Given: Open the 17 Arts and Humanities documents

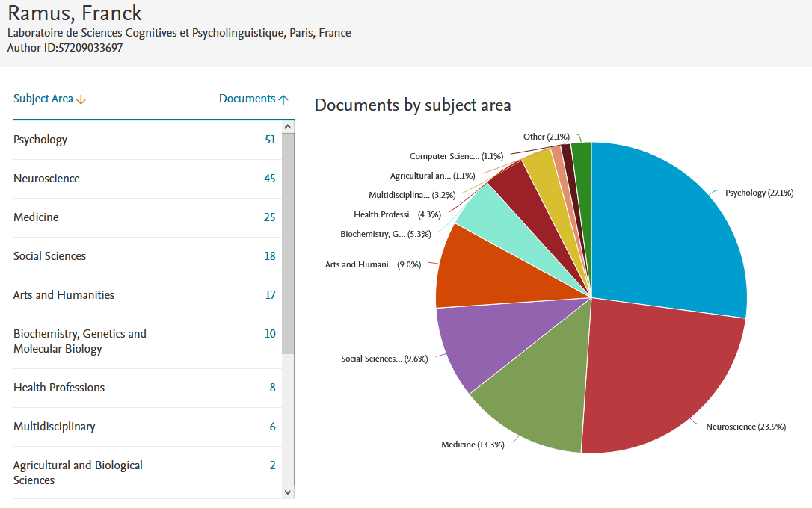Looking at the screenshot, I should (x=270, y=295).
